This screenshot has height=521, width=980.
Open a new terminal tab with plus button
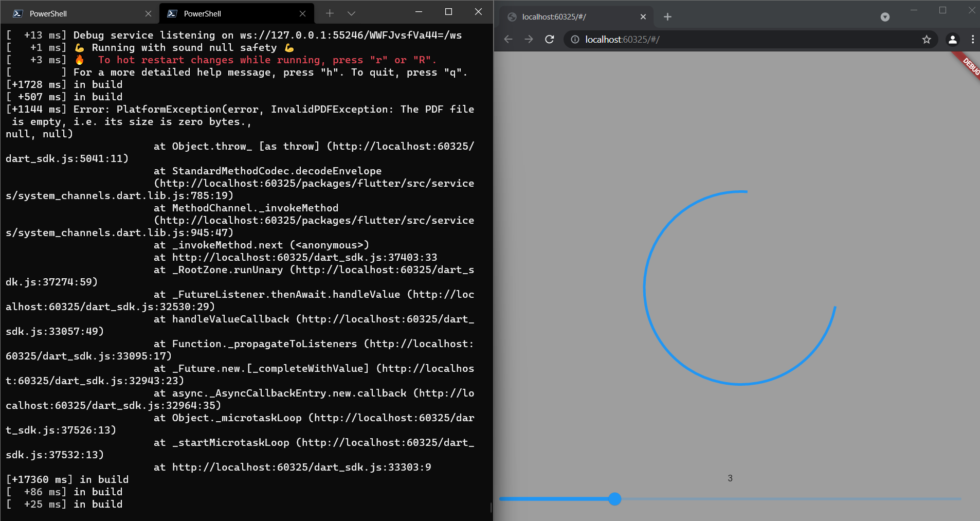[x=330, y=13]
